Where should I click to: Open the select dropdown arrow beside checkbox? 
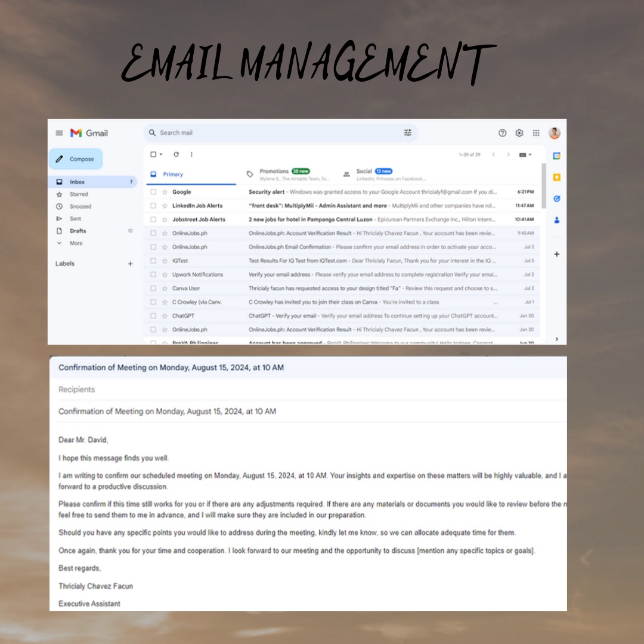click(161, 154)
